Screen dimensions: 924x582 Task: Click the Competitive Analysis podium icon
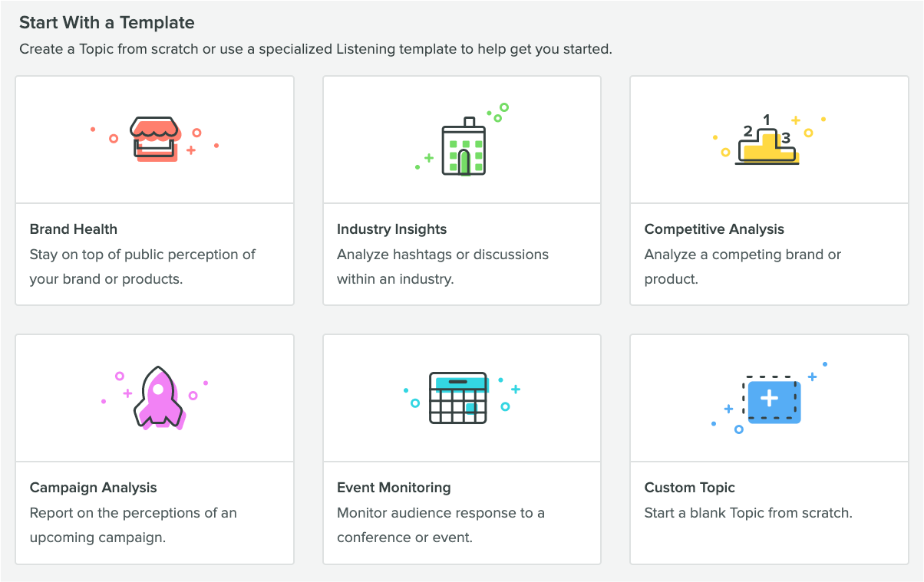[767, 143]
